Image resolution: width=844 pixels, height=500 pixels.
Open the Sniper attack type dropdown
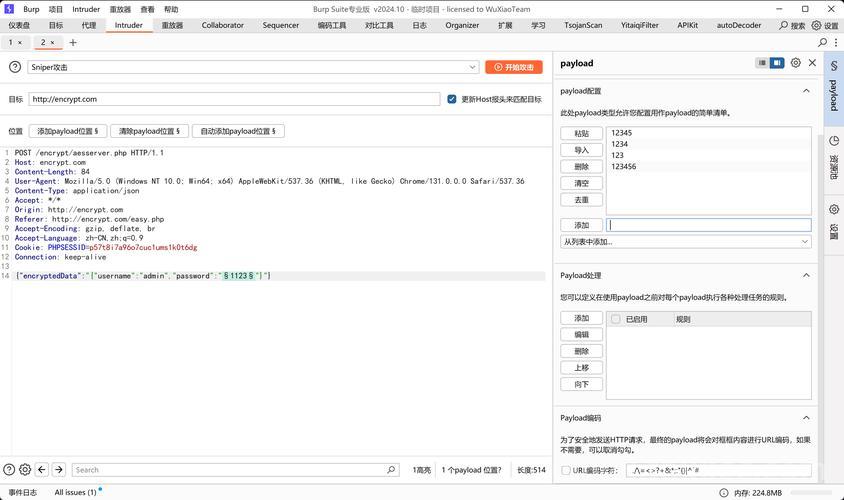pyautogui.click(x=253, y=67)
